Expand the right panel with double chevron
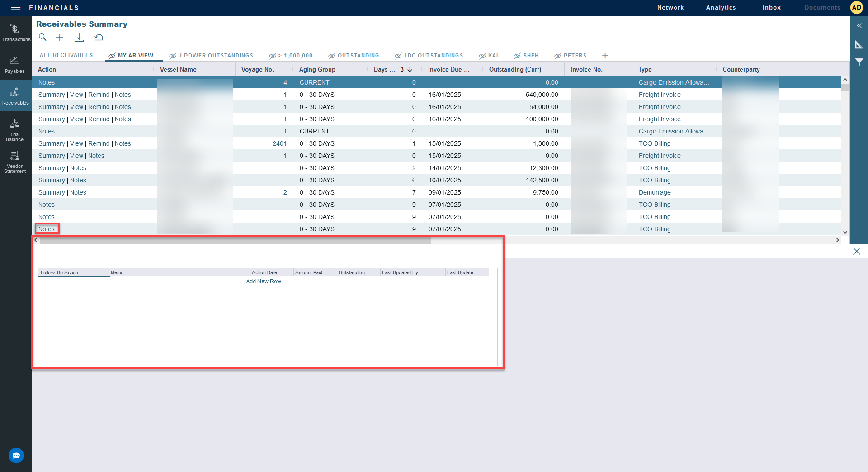868x472 pixels. coord(859,26)
